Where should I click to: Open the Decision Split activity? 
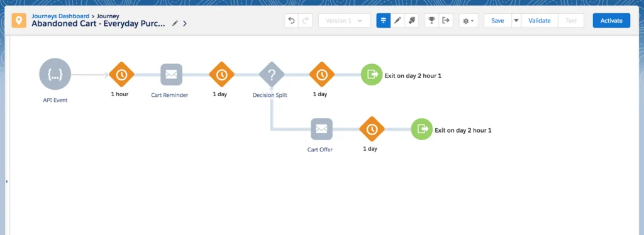click(272, 75)
